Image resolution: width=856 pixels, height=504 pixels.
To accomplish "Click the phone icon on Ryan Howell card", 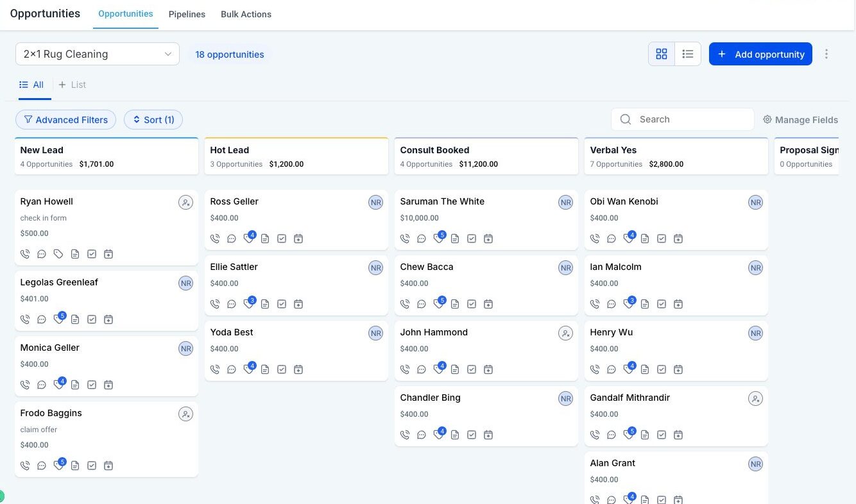I will pyautogui.click(x=25, y=254).
